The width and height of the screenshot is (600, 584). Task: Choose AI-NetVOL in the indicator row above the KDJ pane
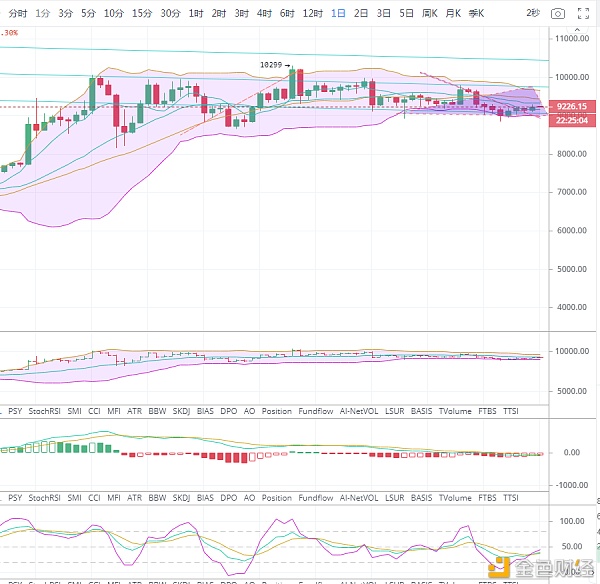[x=359, y=498]
